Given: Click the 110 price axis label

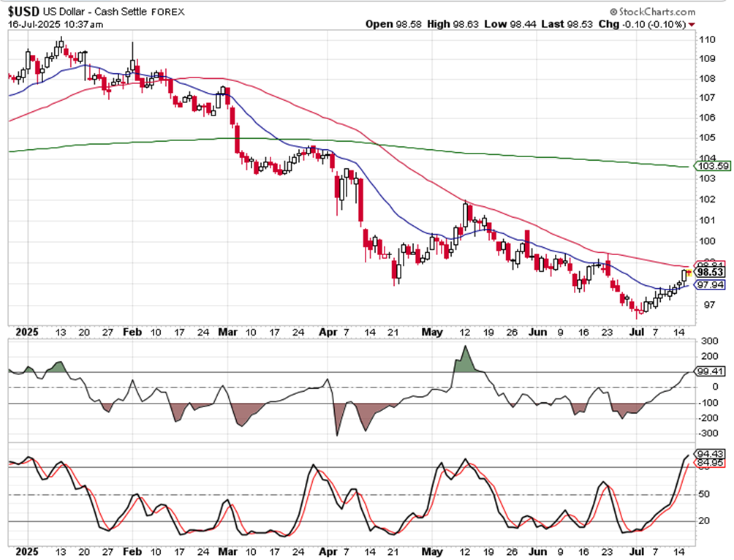Looking at the screenshot, I should [x=706, y=39].
